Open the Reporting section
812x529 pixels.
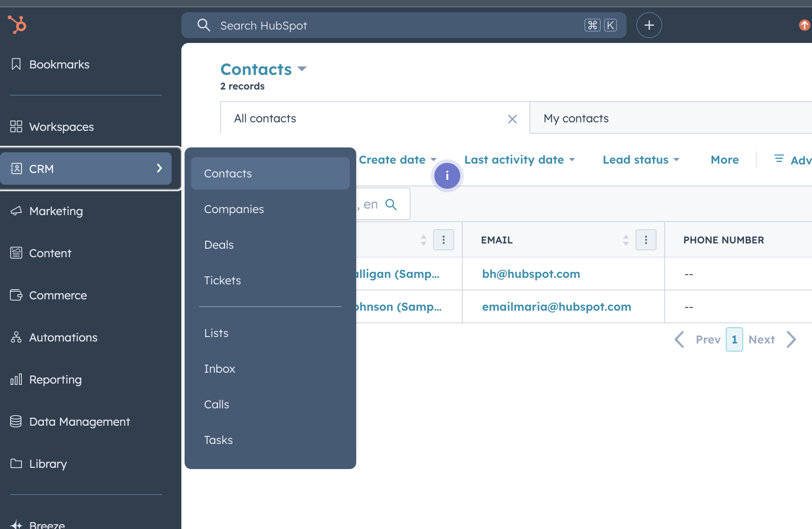(x=46, y=380)
